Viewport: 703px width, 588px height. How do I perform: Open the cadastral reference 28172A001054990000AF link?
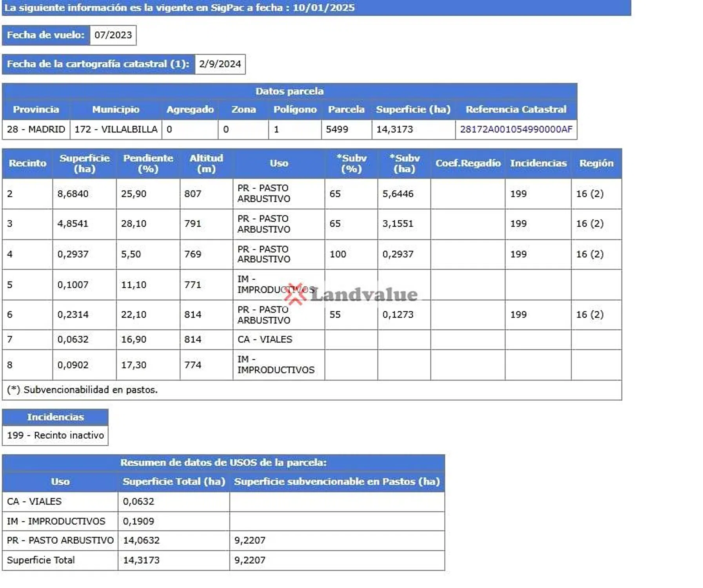tap(516, 129)
